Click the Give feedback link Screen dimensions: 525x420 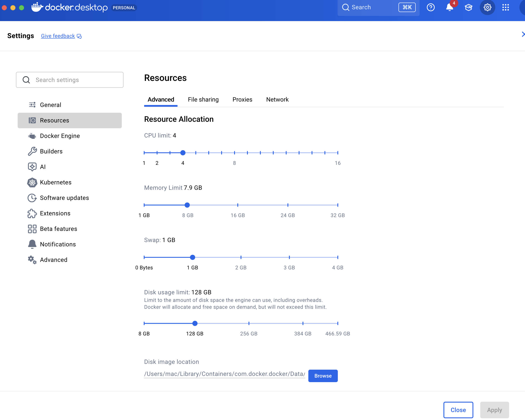coord(58,36)
